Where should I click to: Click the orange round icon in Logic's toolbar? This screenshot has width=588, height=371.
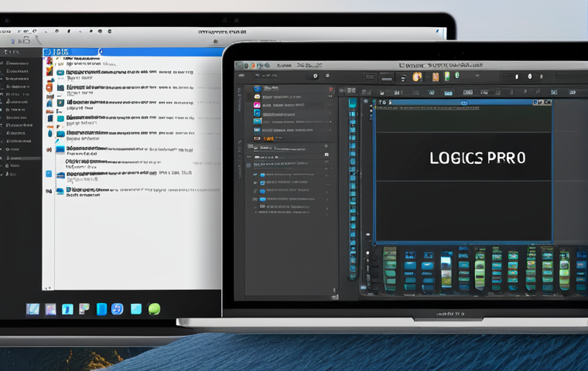point(417,77)
